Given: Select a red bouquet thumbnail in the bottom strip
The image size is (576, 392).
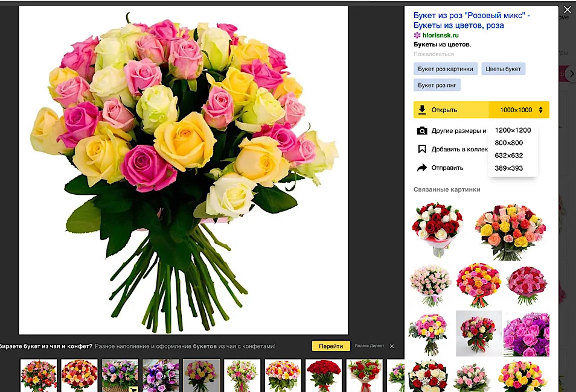Looking at the screenshot, I should click(323, 375).
